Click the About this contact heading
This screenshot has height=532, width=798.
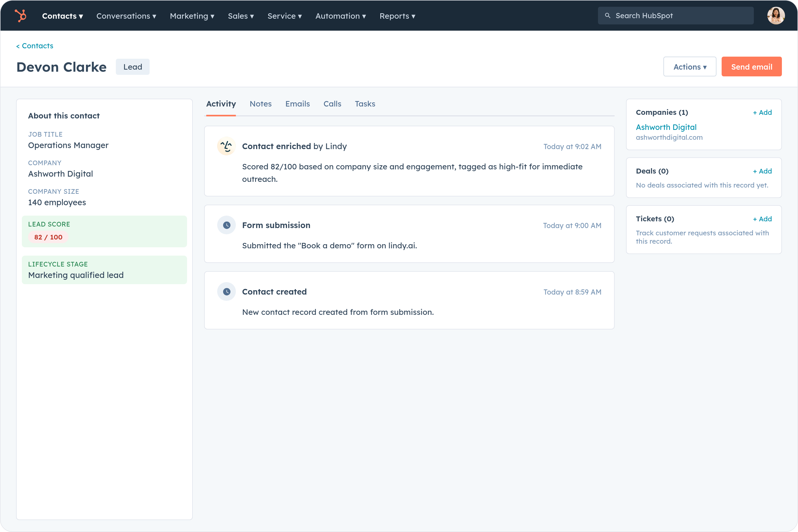(x=64, y=116)
